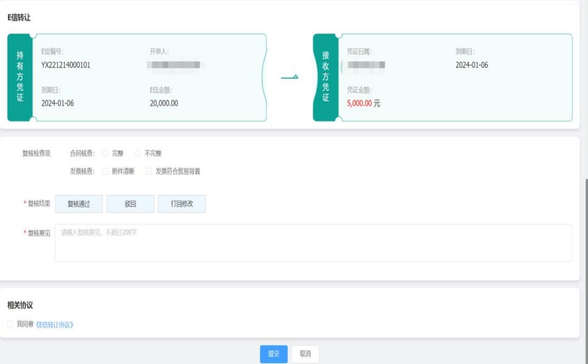The width and height of the screenshot is (588, 364).
Task: Focus the 复核意见 text area
Action: click(x=313, y=243)
